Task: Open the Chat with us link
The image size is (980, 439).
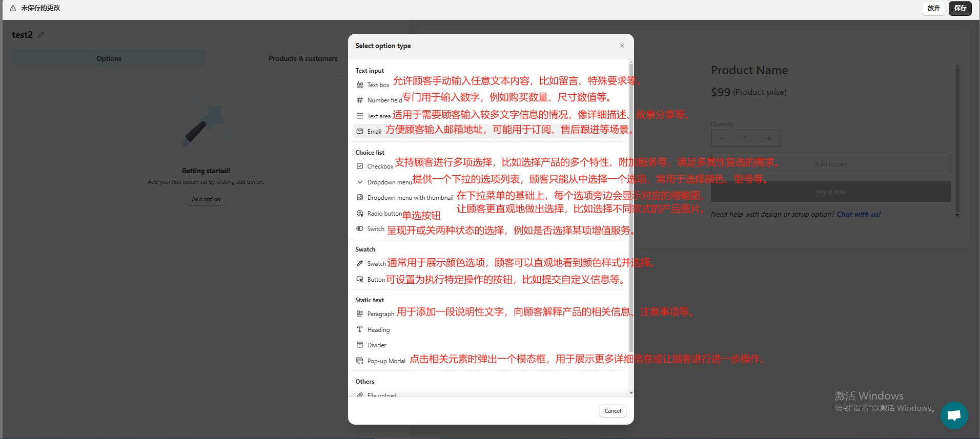Action: pyautogui.click(x=859, y=214)
